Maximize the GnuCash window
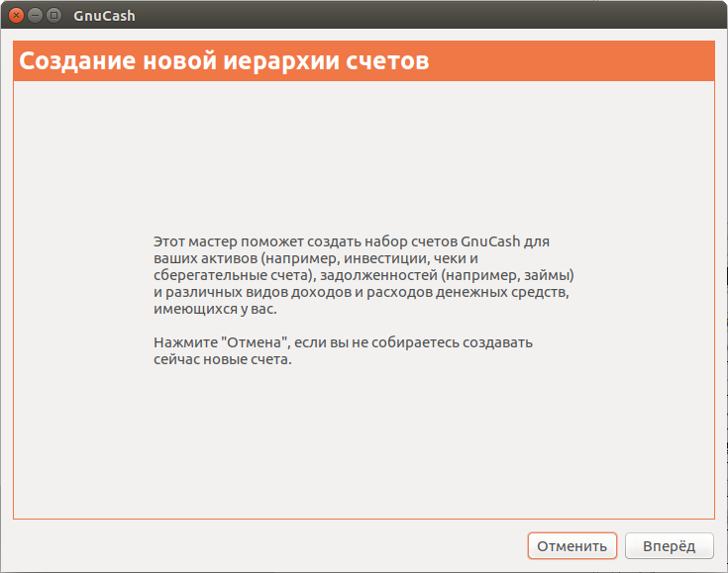The height and width of the screenshot is (573, 728). pos(53,15)
